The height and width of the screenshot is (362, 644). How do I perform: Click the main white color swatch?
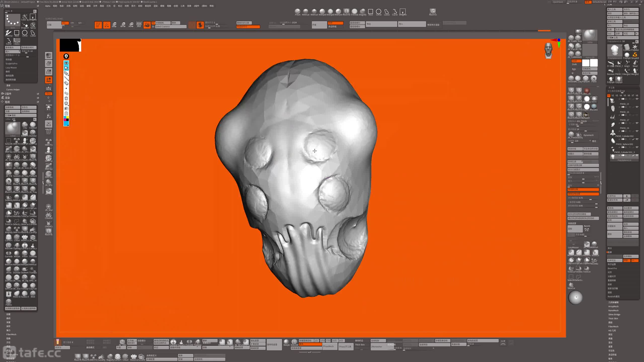tap(594, 63)
